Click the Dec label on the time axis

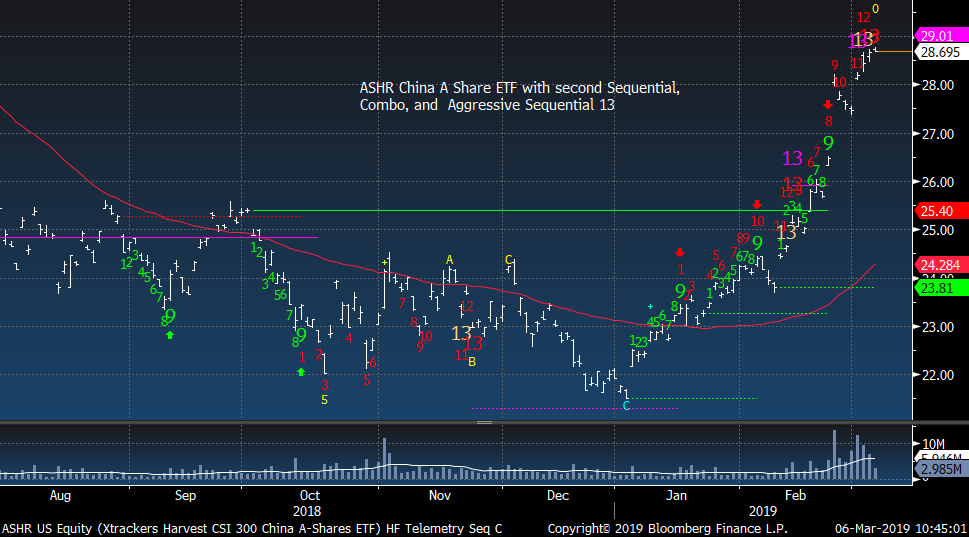[558, 496]
